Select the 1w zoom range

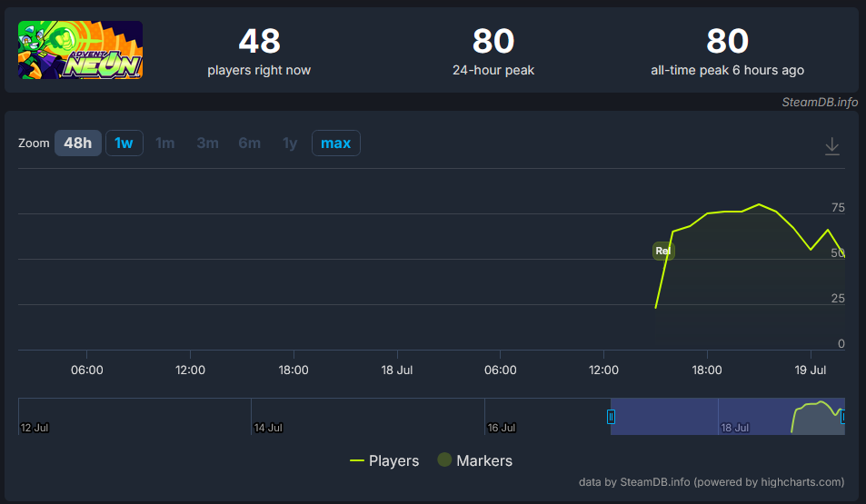124,143
